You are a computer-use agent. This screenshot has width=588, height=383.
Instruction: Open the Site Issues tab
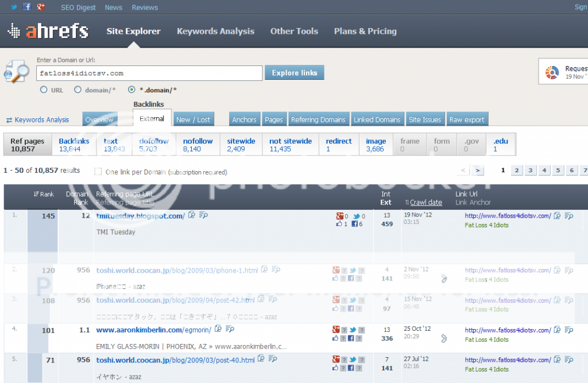click(x=425, y=119)
